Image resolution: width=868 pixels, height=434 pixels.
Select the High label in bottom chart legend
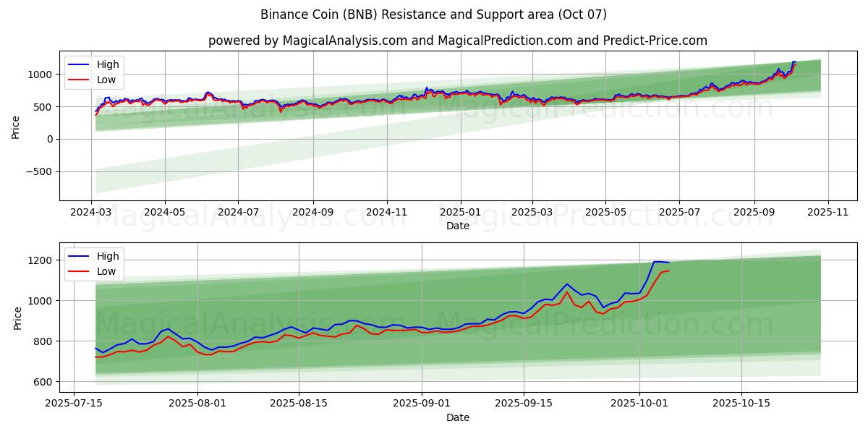click(108, 257)
